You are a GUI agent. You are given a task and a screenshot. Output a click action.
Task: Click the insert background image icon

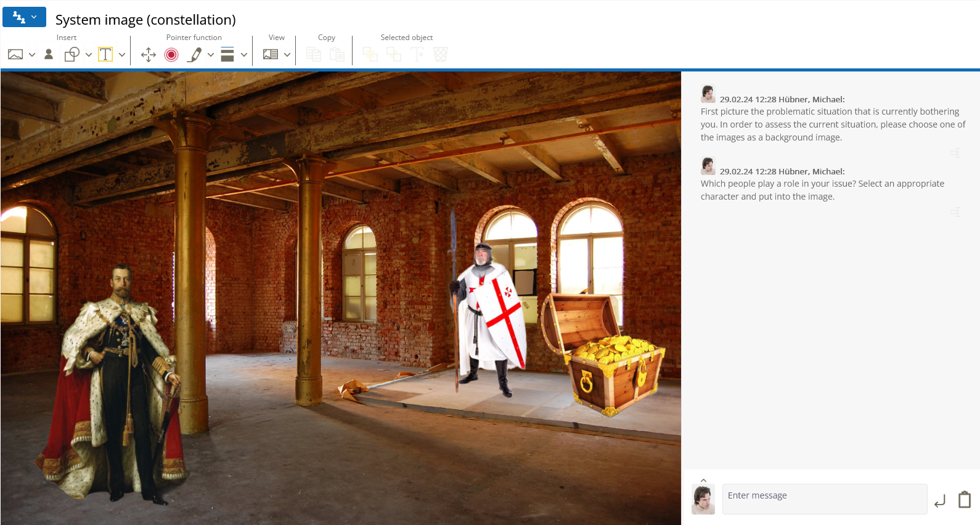point(15,55)
